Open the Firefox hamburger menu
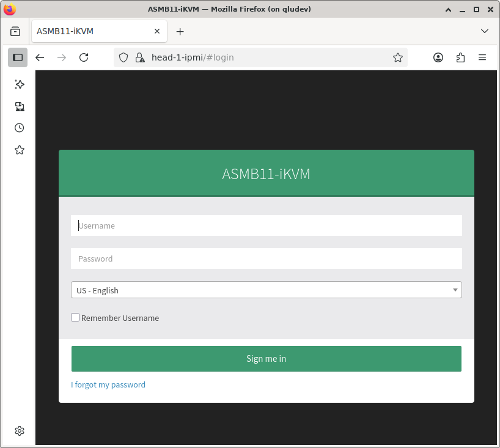The width and height of the screenshot is (500, 448). tap(482, 57)
